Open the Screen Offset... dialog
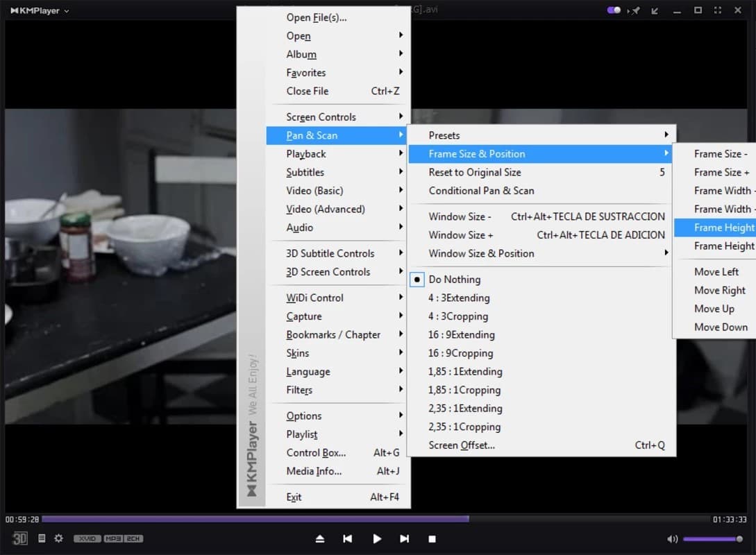 462,445
